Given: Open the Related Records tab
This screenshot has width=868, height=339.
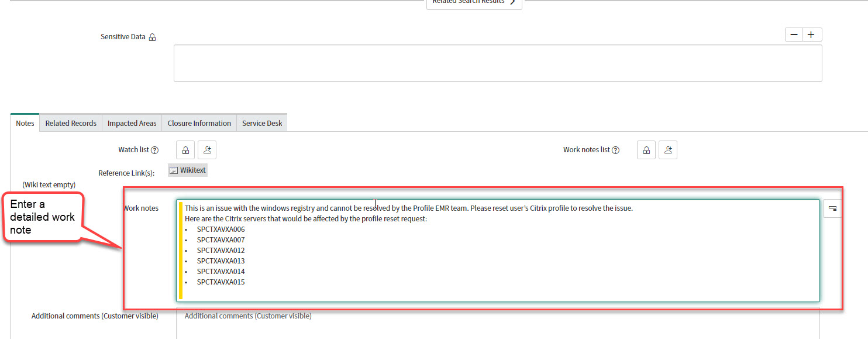Looking at the screenshot, I should pyautogui.click(x=71, y=123).
